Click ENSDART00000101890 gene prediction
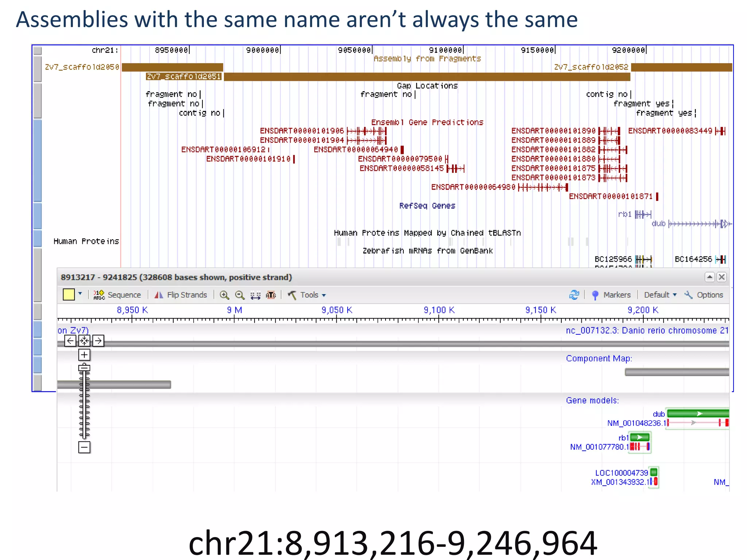Screen dimensions: 747x560 565,131
